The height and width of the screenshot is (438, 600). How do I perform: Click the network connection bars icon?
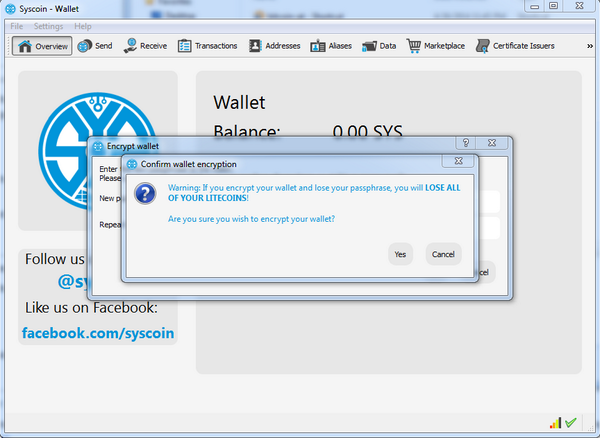point(555,423)
